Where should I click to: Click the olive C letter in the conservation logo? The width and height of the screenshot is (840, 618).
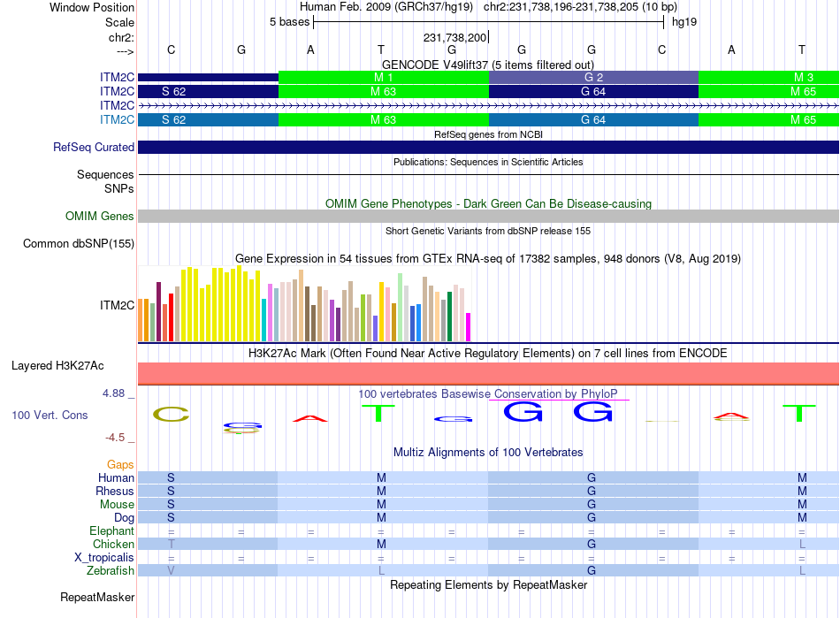click(x=171, y=414)
